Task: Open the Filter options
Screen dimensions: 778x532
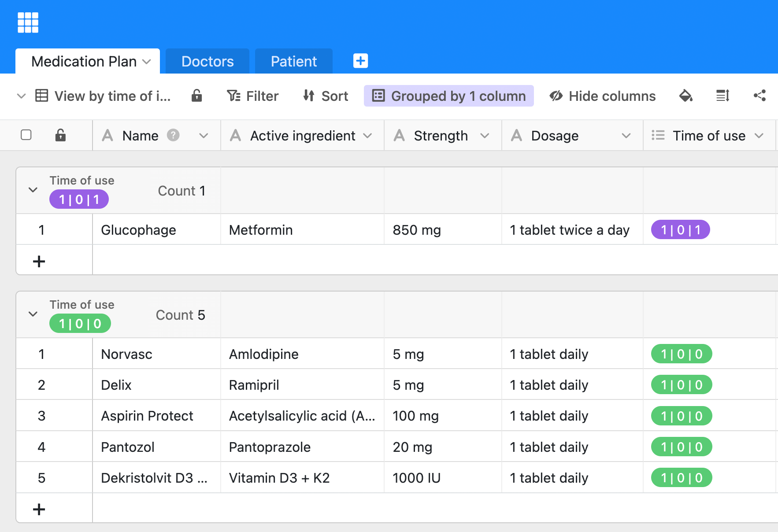Action: (252, 96)
